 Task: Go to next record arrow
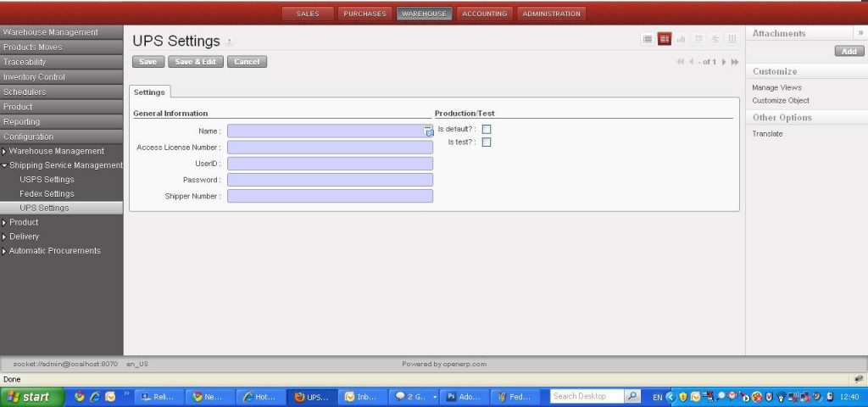pos(724,62)
